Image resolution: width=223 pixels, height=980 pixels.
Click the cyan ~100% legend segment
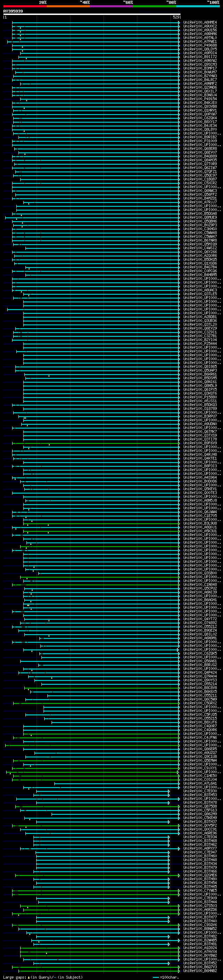198,6
